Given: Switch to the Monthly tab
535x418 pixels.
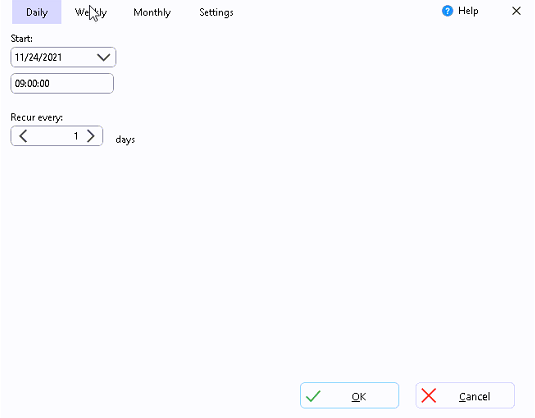Looking at the screenshot, I should (152, 12).
